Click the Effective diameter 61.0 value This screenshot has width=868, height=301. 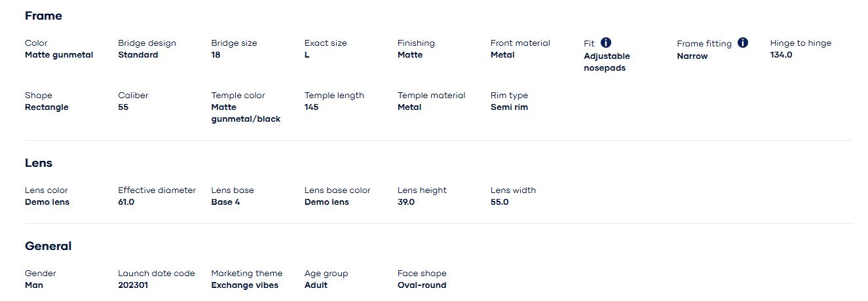126,202
